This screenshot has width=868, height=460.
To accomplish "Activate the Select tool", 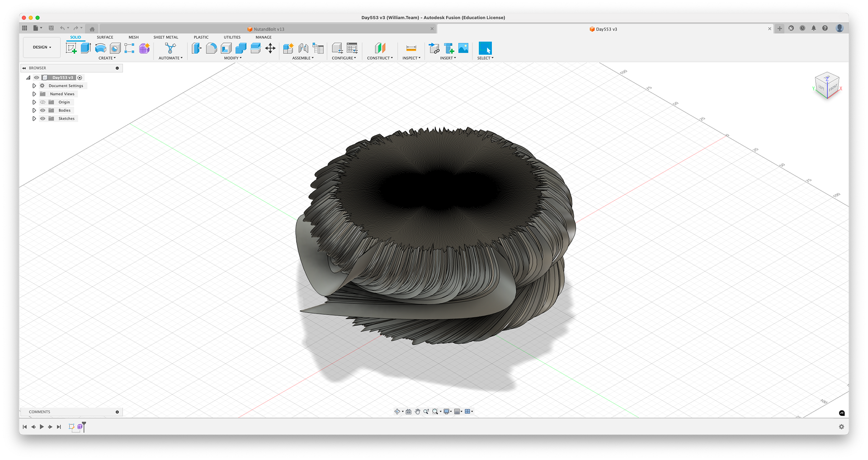I will 485,48.
